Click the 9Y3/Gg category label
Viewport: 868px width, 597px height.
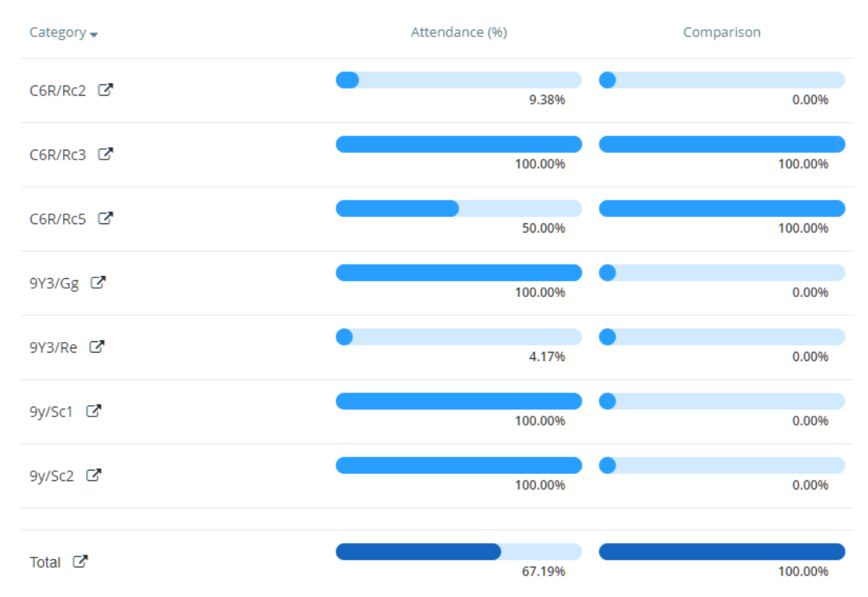(54, 282)
